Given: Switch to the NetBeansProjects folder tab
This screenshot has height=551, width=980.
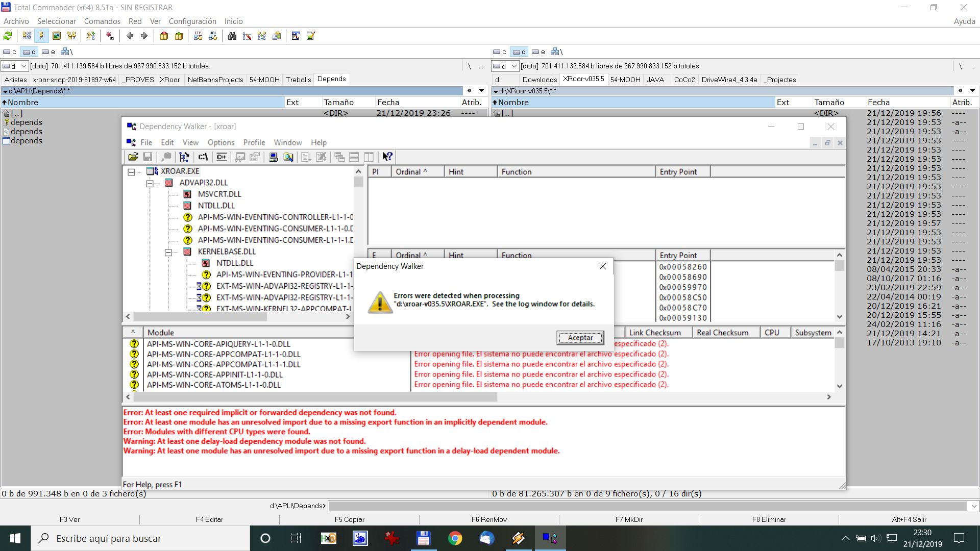Looking at the screenshot, I should click(215, 80).
